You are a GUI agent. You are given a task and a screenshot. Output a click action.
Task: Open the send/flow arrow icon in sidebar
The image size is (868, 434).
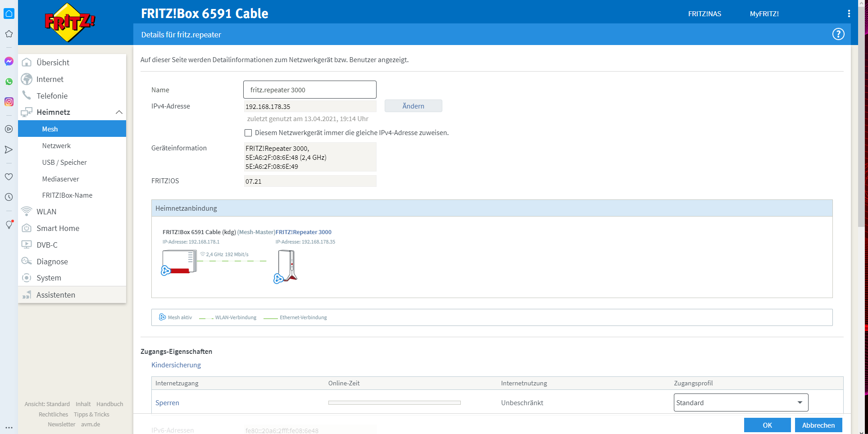click(9, 149)
